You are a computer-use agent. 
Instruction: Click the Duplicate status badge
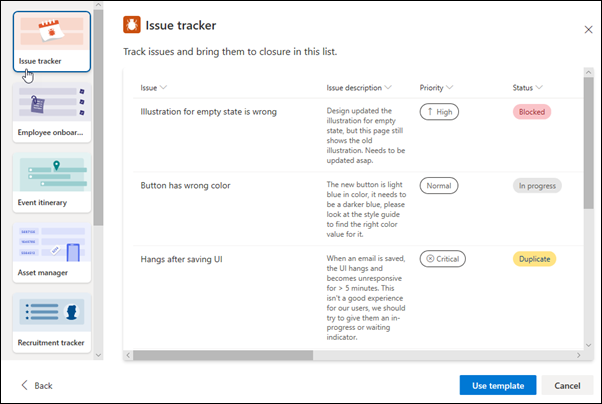tap(534, 259)
